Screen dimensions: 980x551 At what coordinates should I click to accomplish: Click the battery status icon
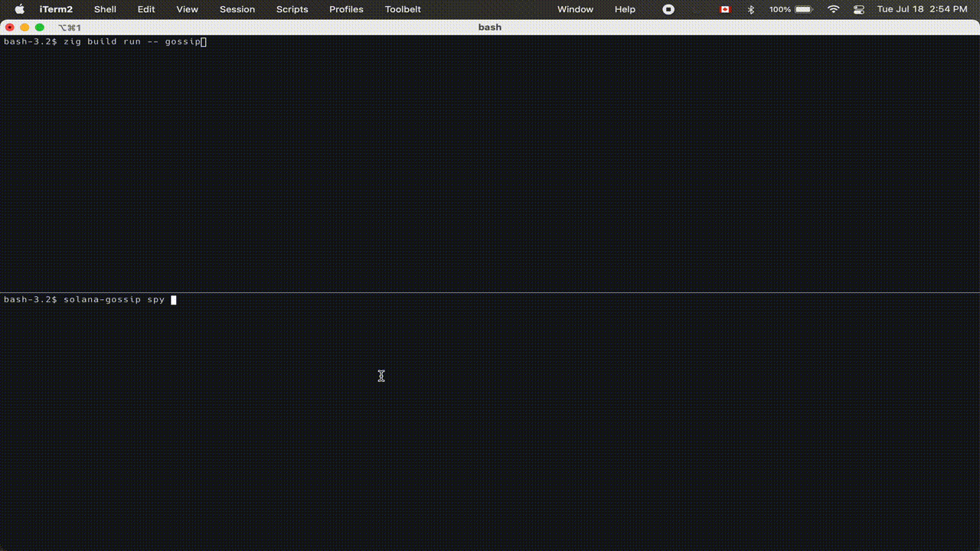[x=803, y=9]
